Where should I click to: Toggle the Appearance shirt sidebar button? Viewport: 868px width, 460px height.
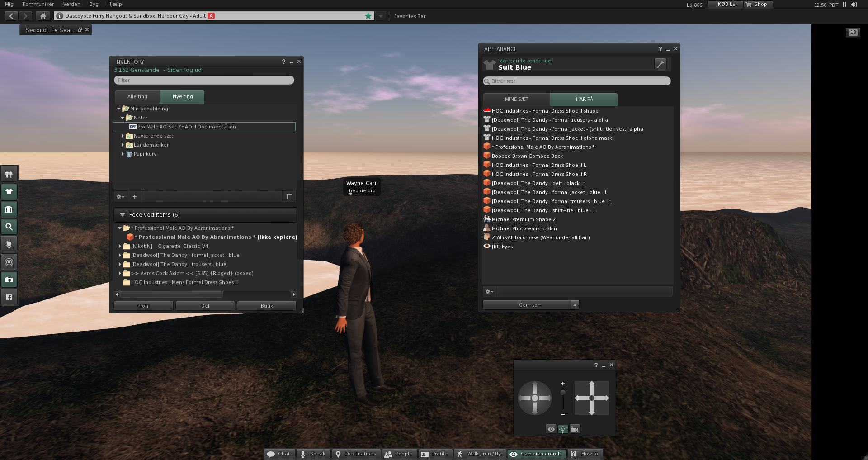pos(9,191)
